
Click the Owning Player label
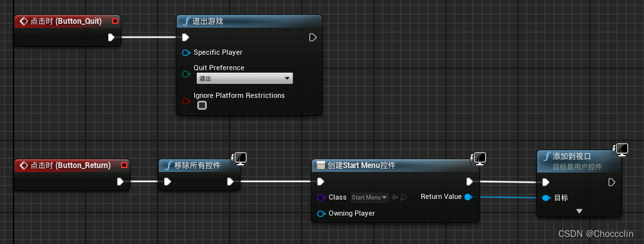tap(351, 214)
